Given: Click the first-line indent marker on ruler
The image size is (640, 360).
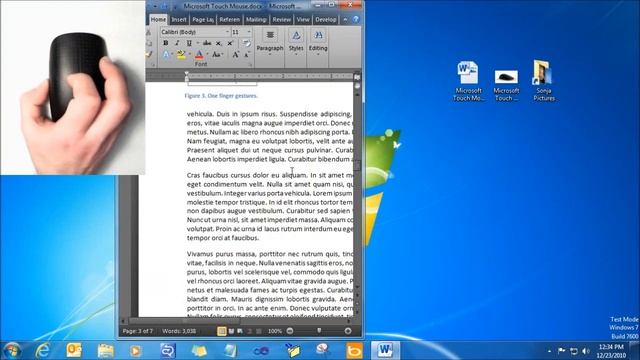Looking at the screenshot, I should tap(187, 74).
